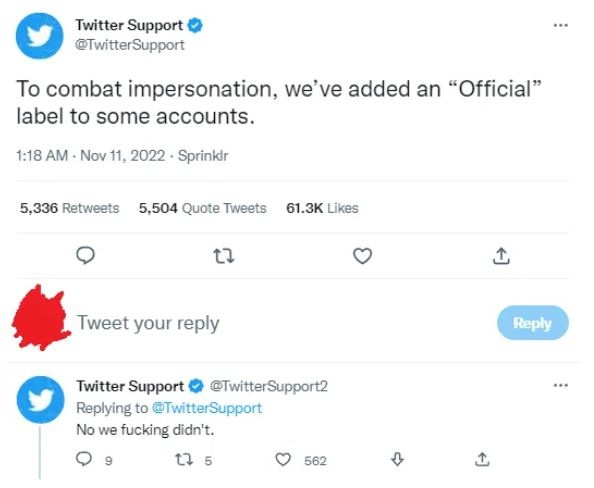Click the reply bubble icon under main tweet
This screenshot has width=594, height=488.
pyautogui.click(x=85, y=256)
